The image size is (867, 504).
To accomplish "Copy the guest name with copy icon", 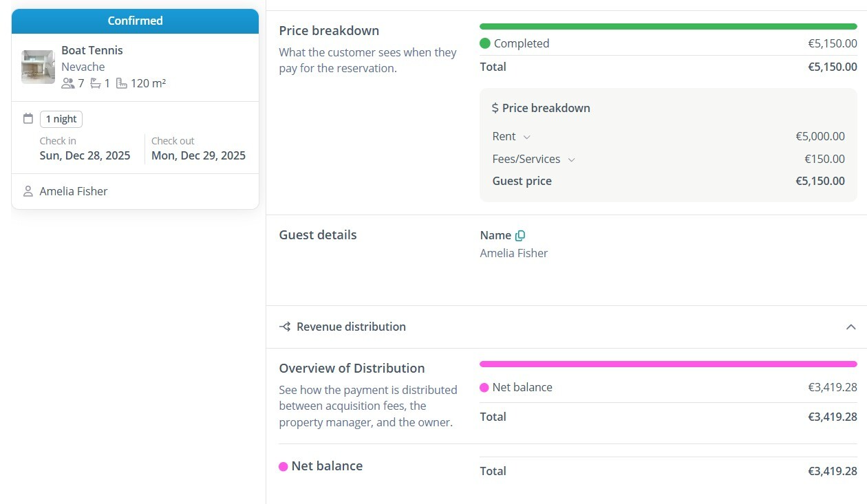I will coord(520,235).
